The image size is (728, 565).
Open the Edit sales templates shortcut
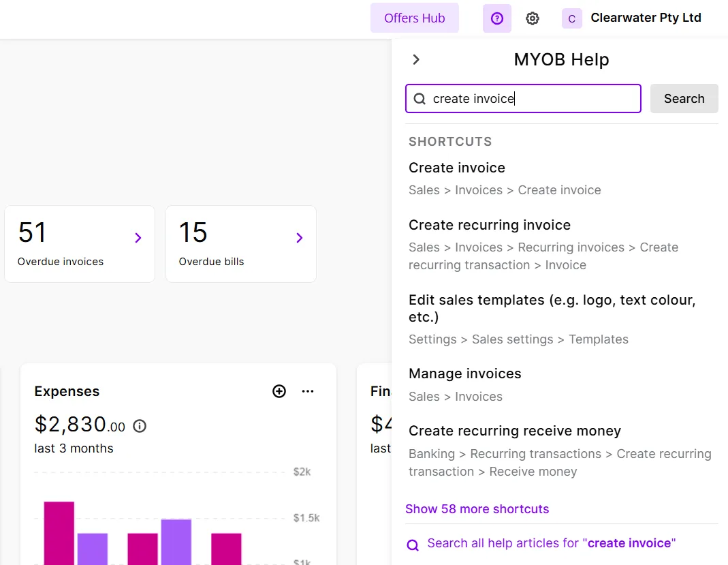(x=552, y=308)
